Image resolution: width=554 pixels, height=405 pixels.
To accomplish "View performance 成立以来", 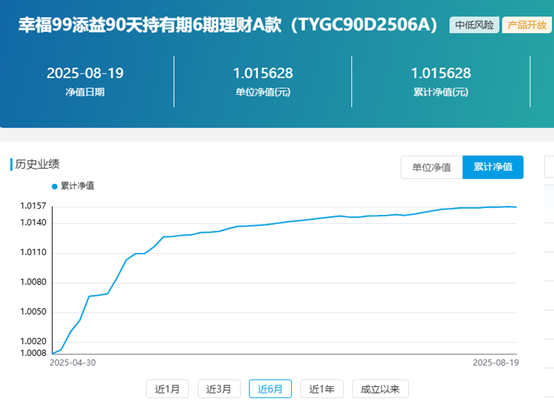I will tap(380, 389).
